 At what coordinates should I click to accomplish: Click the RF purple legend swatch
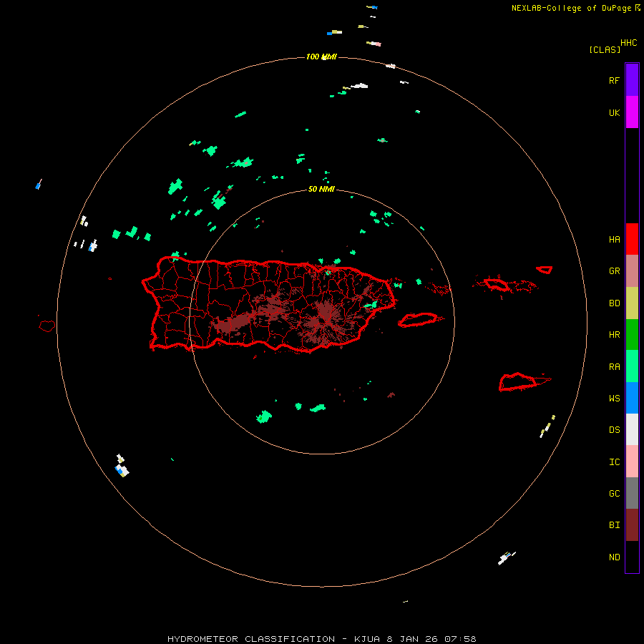click(x=632, y=80)
